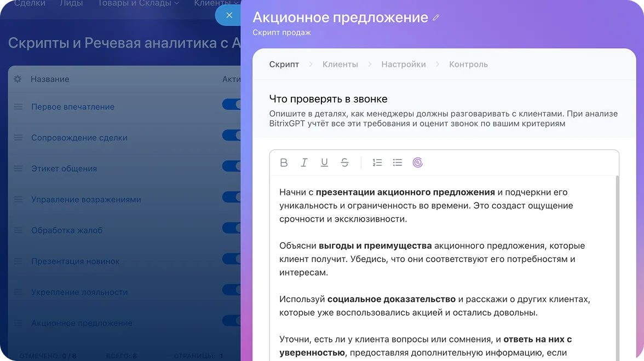
Task: Click the drag handle of Укрепление лояльности row
Action: click(x=18, y=292)
